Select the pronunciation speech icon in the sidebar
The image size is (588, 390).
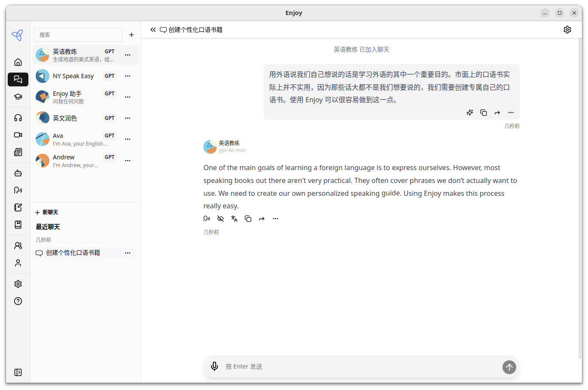pos(18,190)
